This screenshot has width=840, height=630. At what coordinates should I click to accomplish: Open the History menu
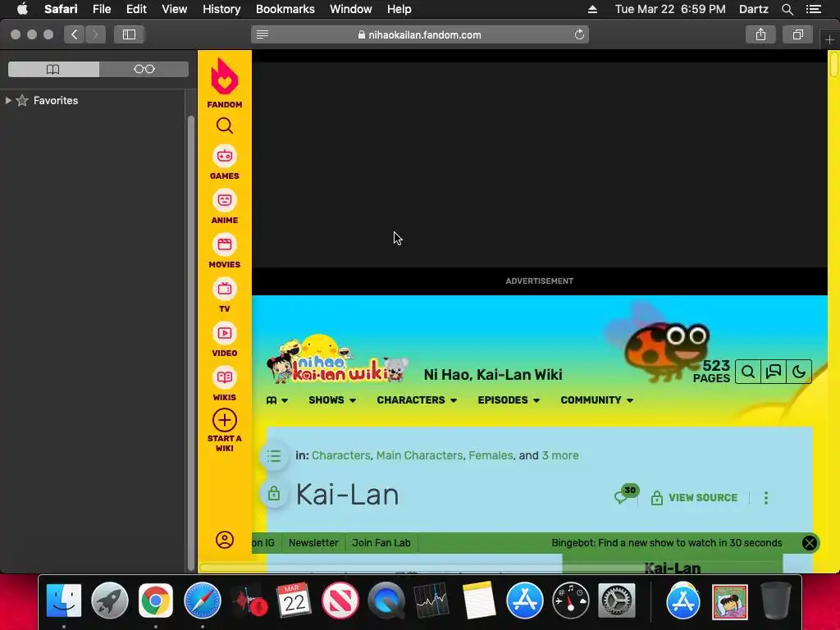[x=221, y=9]
